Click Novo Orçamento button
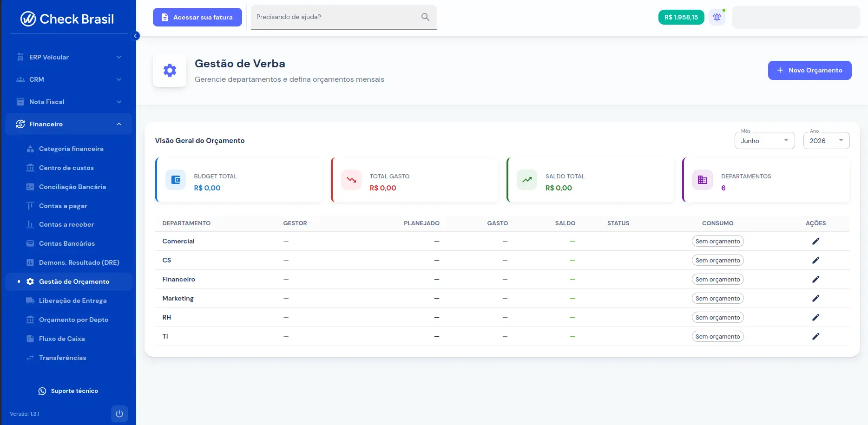Screen dimensions: 868x425 tap(809, 70)
